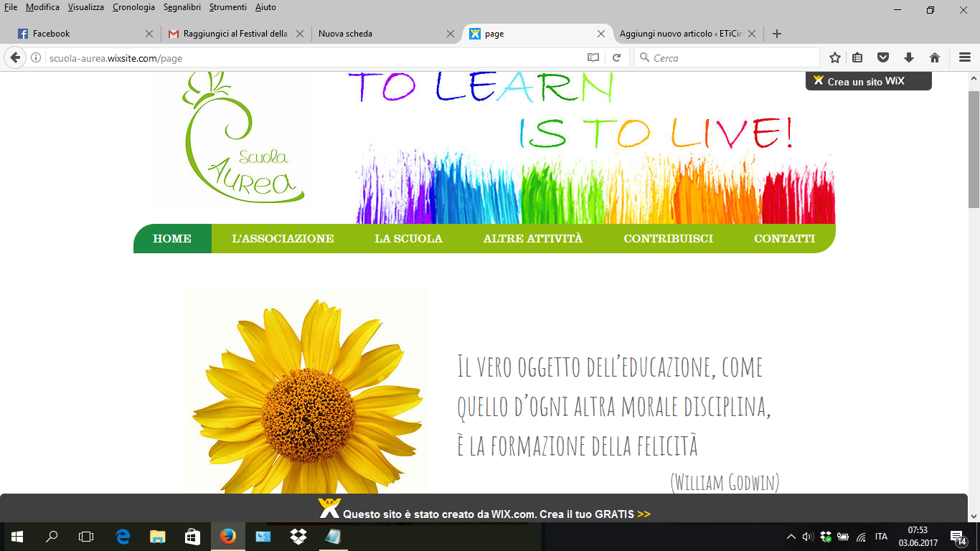This screenshot has width=980, height=551.
Task: Open ALTRE ATTIVITÀ site menu item
Action: 533,238
